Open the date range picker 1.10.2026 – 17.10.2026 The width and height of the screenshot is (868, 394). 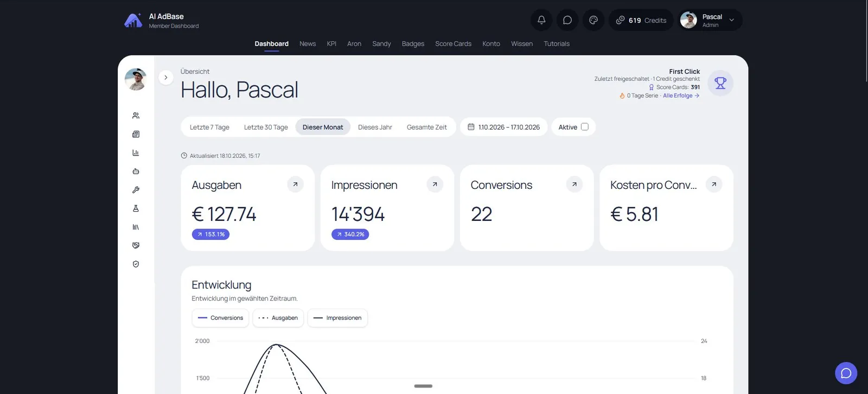(503, 127)
